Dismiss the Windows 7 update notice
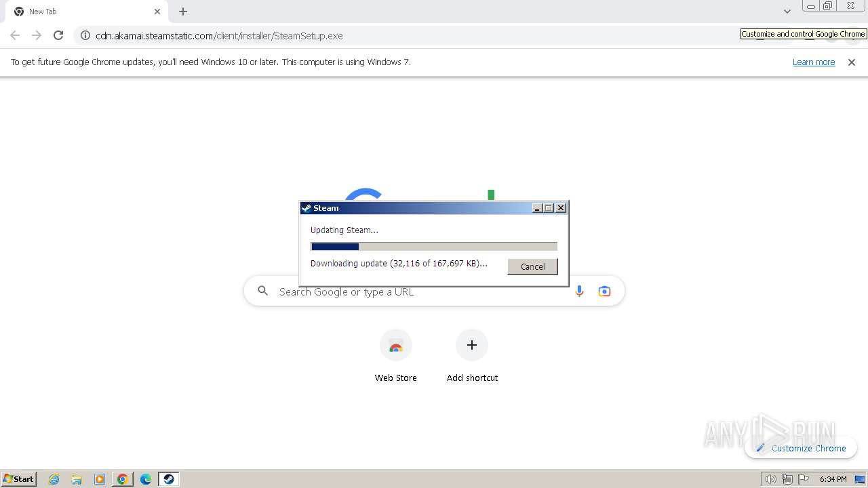Image resolution: width=868 pixels, height=488 pixels. [x=852, y=62]
